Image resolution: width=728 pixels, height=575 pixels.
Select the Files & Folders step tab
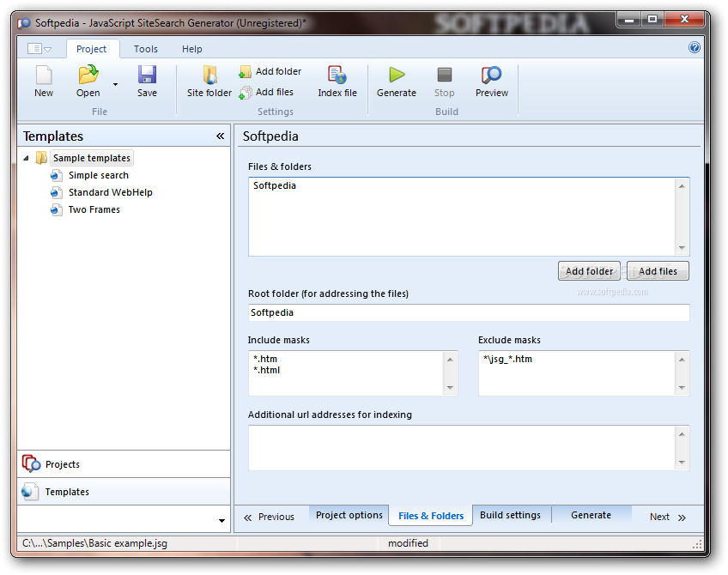pos(431,516)
